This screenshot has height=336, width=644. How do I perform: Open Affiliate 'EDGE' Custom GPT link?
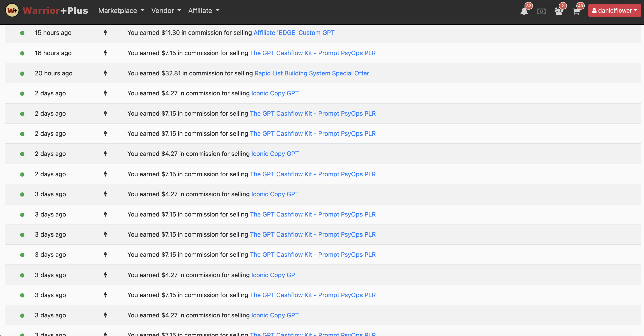pyautogui.click(x=294, y=33)
